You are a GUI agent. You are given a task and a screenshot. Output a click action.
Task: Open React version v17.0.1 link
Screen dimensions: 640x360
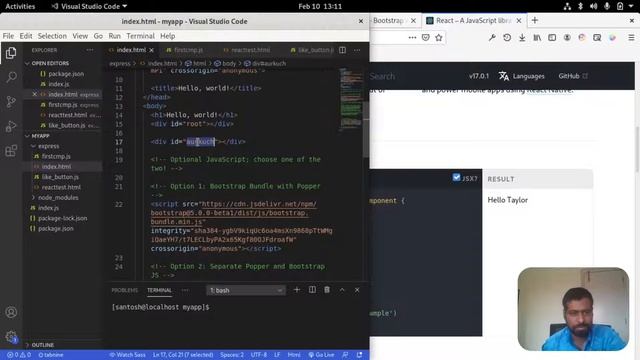[479, 76]
